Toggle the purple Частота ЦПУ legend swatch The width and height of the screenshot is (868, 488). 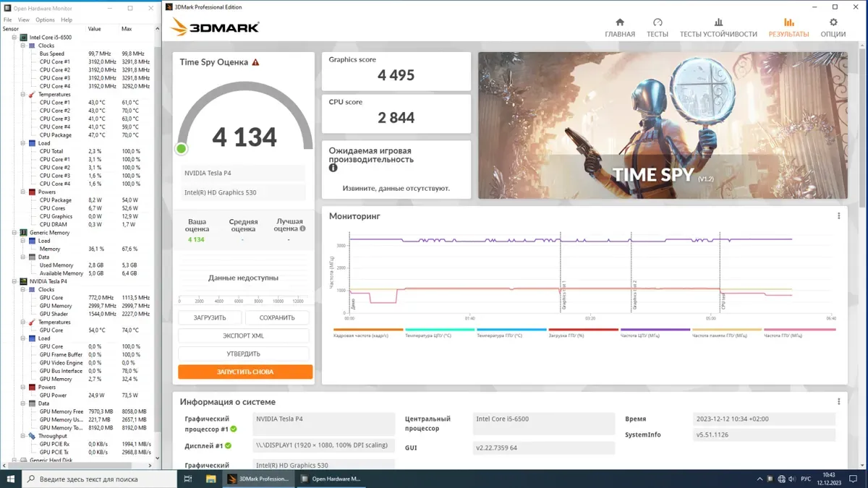pyautogui.click(x=655, y=330)
